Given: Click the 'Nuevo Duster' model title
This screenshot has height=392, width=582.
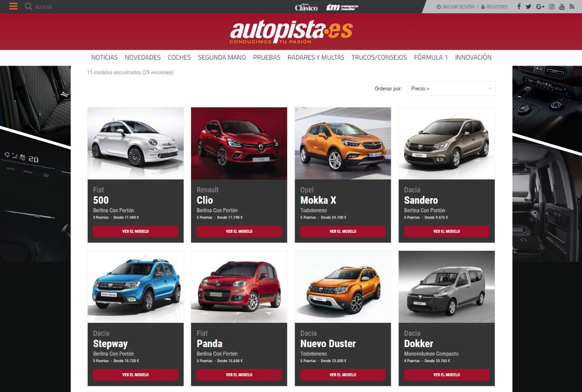Looking at the screenshot, I should pos(328,344).
